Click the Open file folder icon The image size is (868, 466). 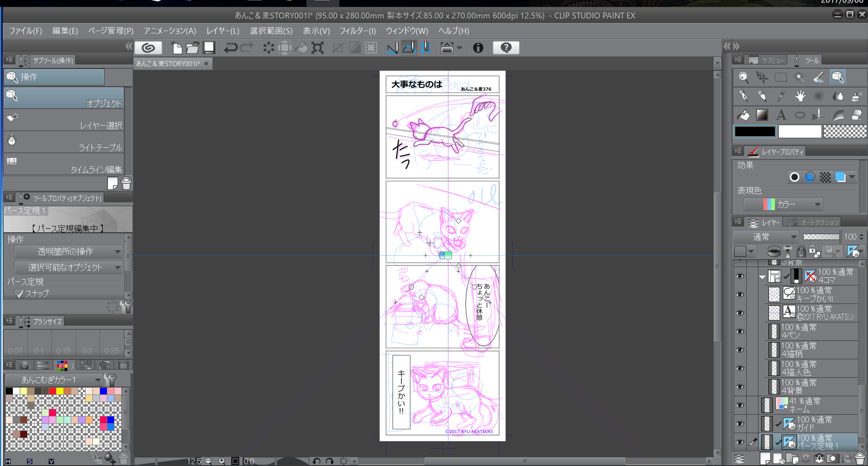click(193, 48)
